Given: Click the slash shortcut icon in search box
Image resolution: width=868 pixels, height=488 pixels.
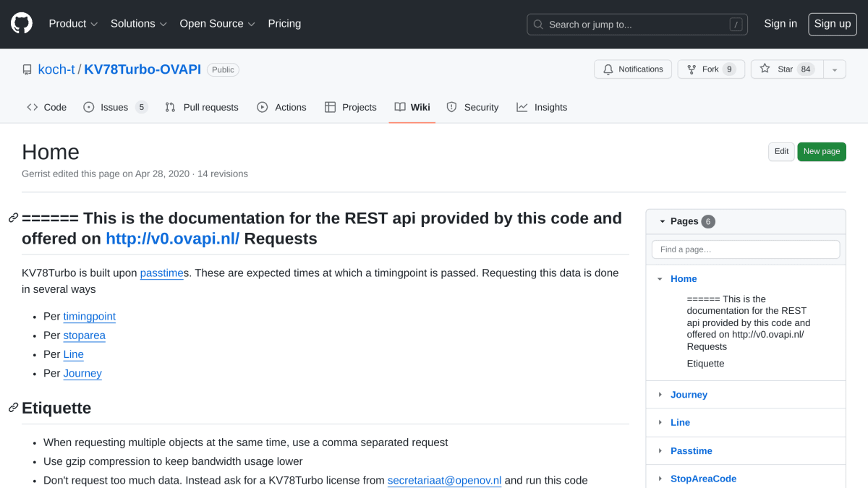Looking at the screenshot, I should (x=736, y=25).
